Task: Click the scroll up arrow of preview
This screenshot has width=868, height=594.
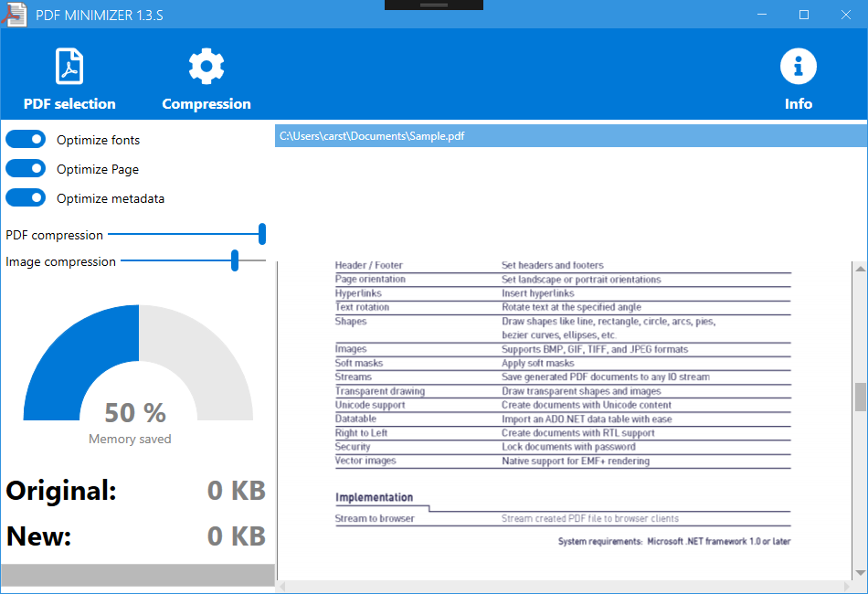Action: 861,269
